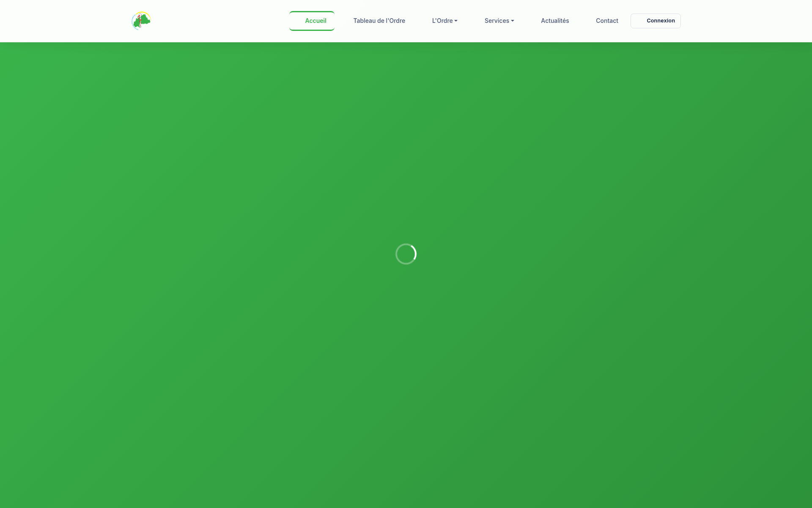Click the organization logo in header
Screen dimensions: 812x508
(141, 21)
